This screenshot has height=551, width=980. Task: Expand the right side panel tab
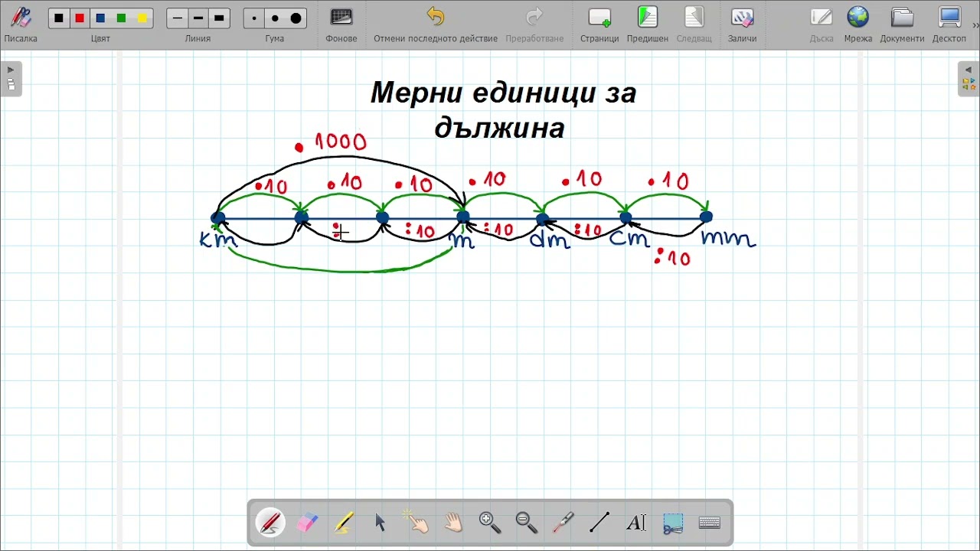click(969, 78)
